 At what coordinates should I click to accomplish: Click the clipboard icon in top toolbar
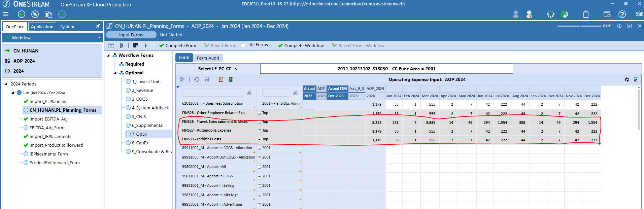tap(586, 14)
